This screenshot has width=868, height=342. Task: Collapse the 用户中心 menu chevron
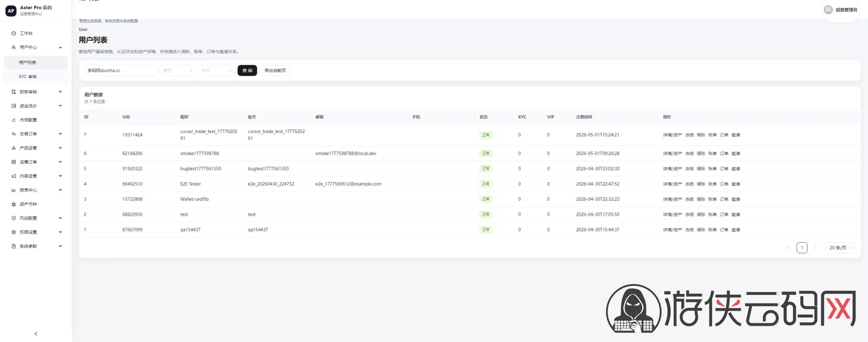click(60, 47)
